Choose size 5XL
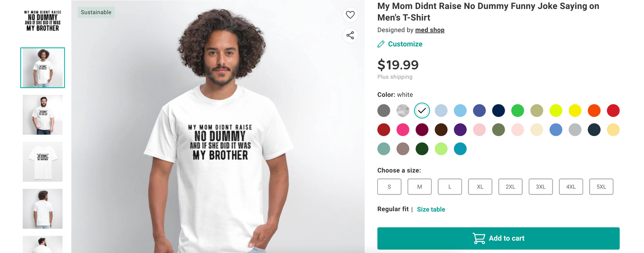This screenshot has width=644, height=253. [601, 186]
